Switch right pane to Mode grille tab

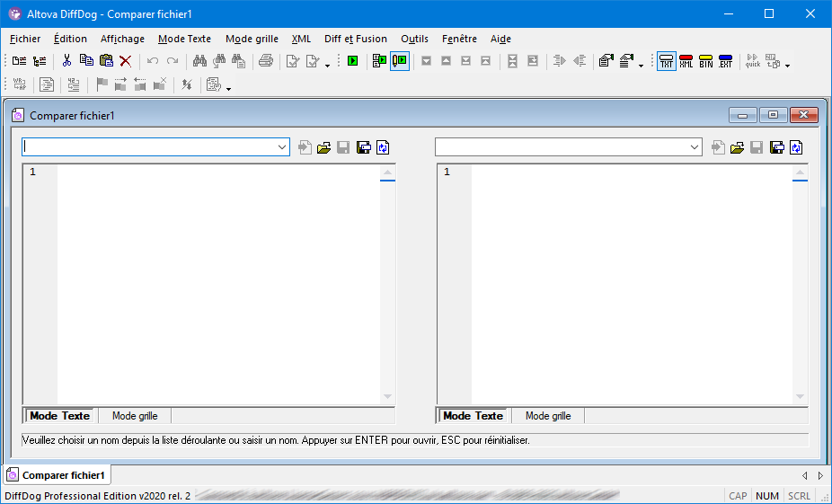[548, 416]
